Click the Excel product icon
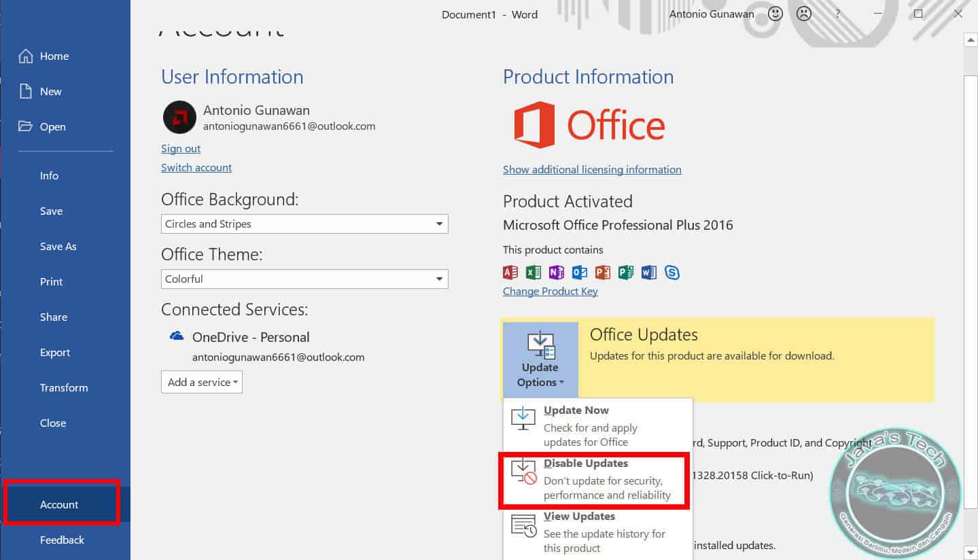The height and width of the screenshot is (560, 978). (534, 273)
